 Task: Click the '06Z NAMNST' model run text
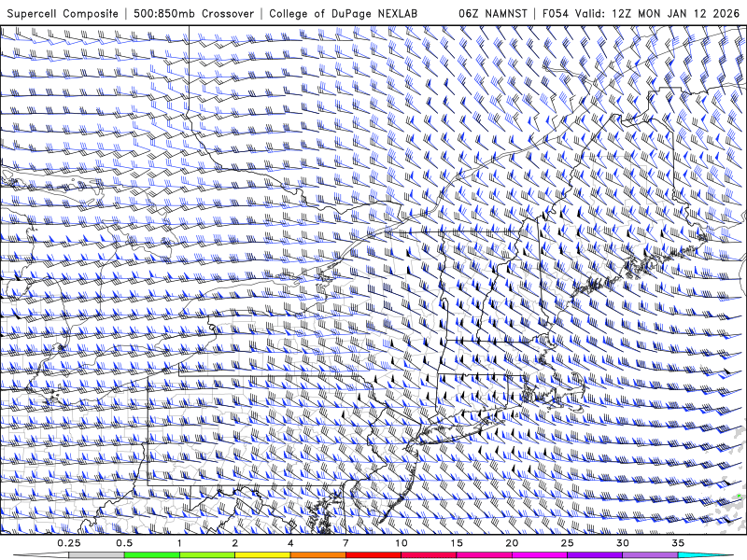[x=493, y=13]
